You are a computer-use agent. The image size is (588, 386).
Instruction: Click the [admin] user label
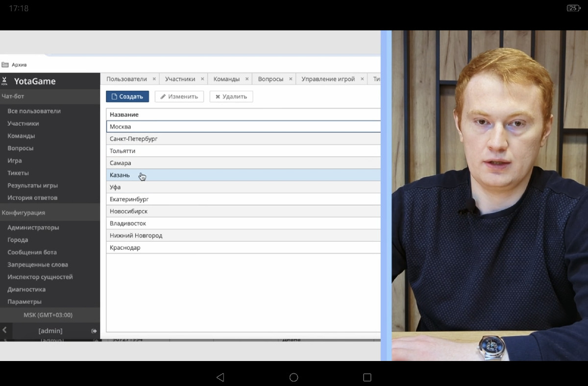pyautogui.click(x=50, y=331)
